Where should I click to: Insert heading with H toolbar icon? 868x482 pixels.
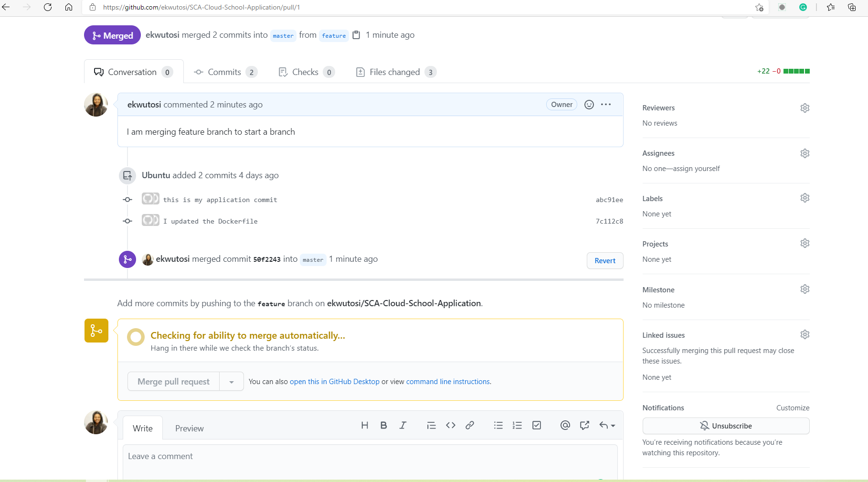coord(365,425)
